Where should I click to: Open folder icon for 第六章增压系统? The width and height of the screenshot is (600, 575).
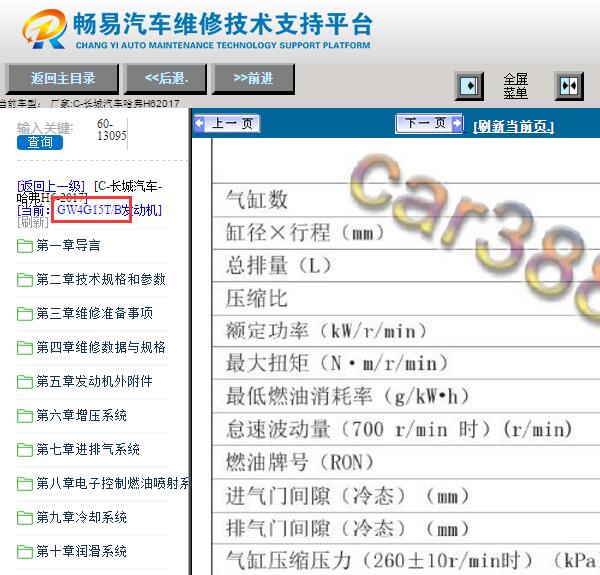(25, 415)
